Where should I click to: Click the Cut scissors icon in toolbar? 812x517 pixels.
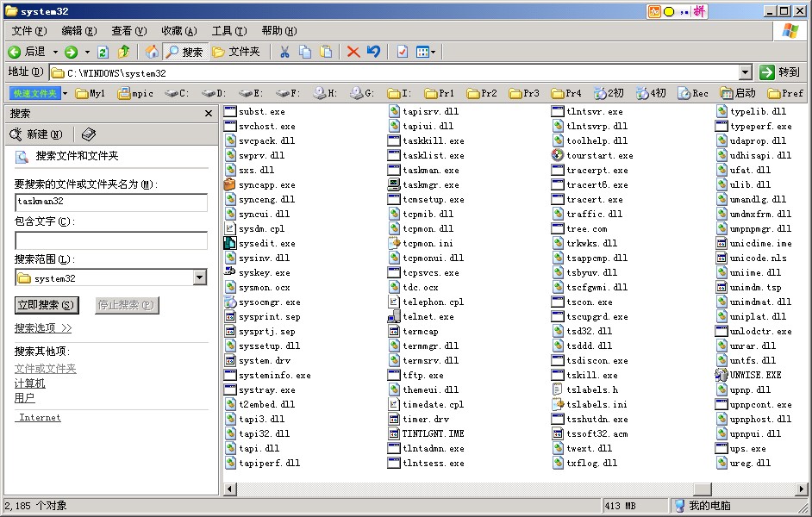click(284, 53)
